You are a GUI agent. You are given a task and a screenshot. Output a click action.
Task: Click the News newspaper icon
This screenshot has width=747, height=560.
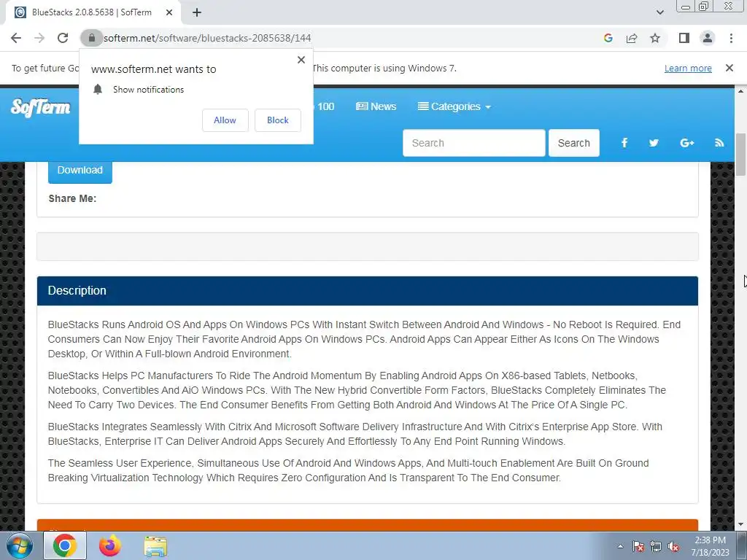pyautogui.click(x=362, y=106)
